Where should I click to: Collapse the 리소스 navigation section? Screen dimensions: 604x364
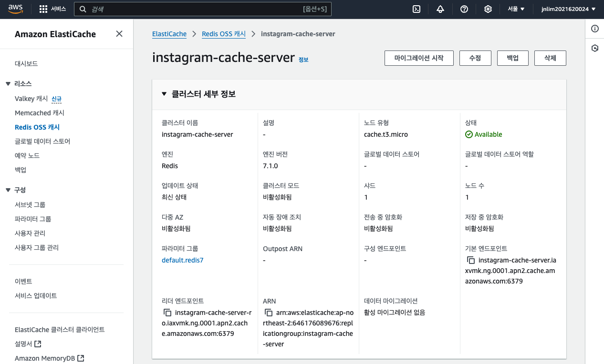click(8, 84)
